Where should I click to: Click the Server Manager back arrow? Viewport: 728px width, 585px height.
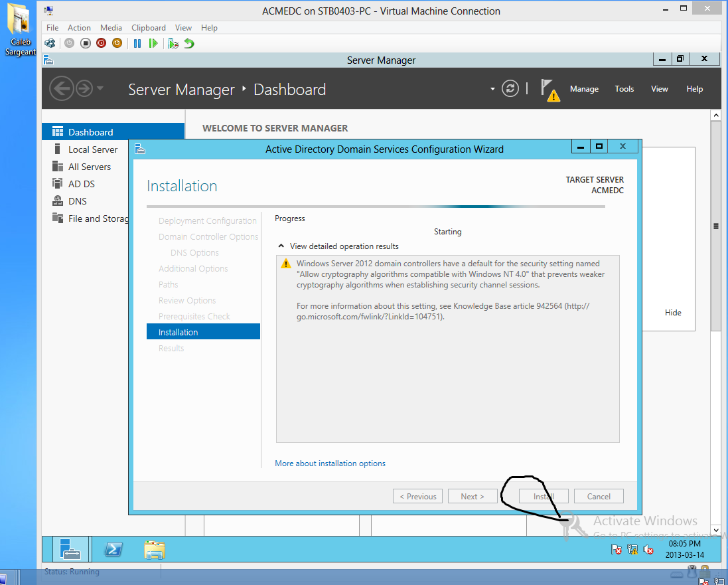pyautogui.click(x=61, y=88)
